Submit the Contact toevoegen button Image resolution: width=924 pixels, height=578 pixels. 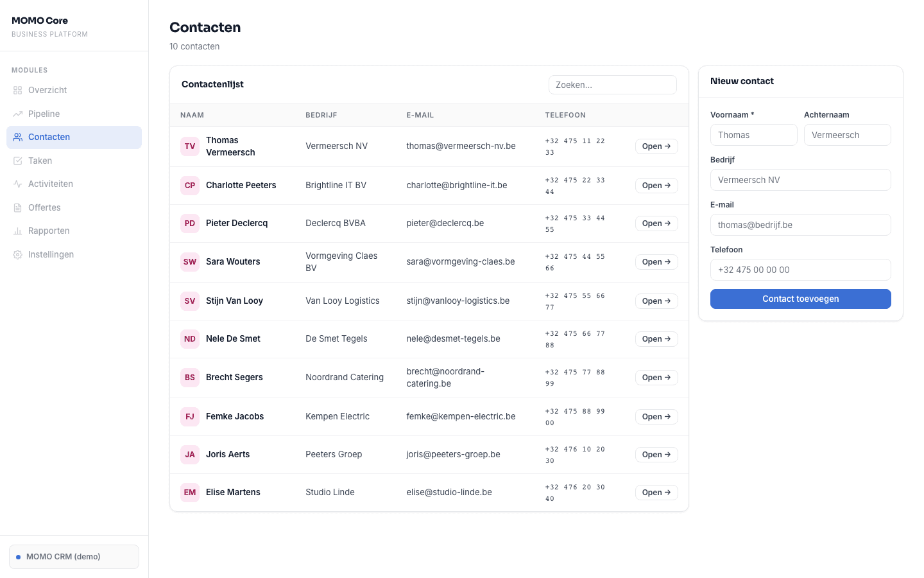click(x=800, y=299)
